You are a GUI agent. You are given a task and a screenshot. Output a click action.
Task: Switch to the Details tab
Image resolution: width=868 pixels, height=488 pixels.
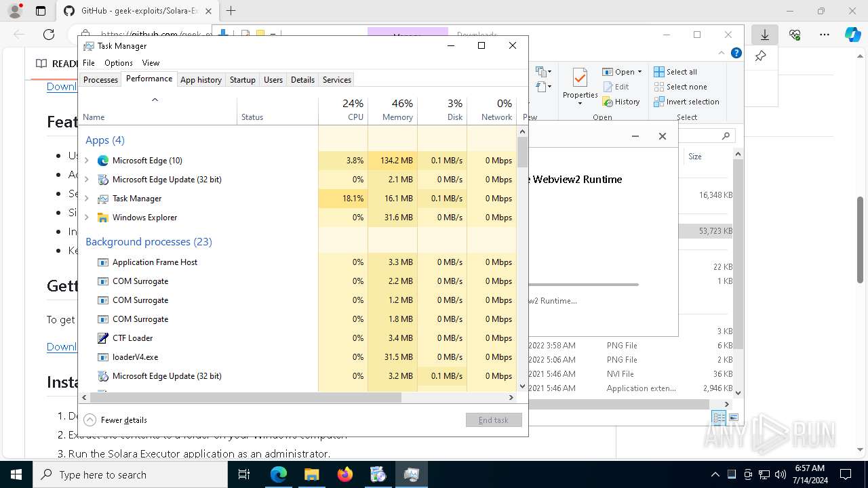pos(302,80)
